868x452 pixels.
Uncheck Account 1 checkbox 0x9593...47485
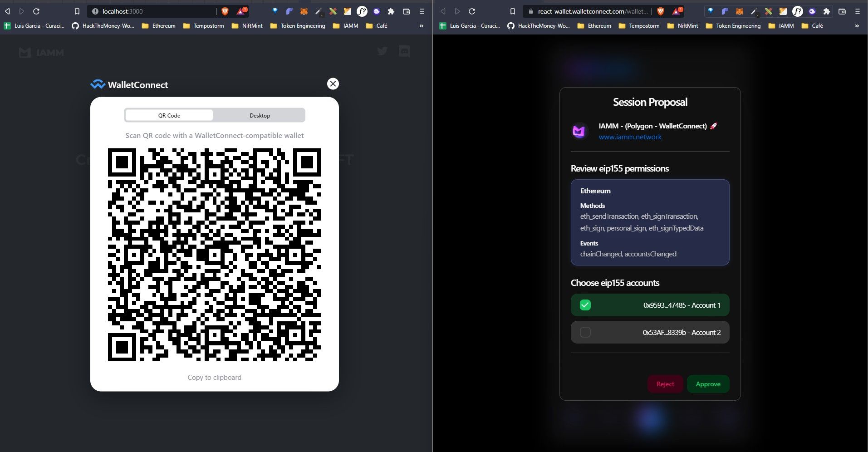[x=585, y=305]
